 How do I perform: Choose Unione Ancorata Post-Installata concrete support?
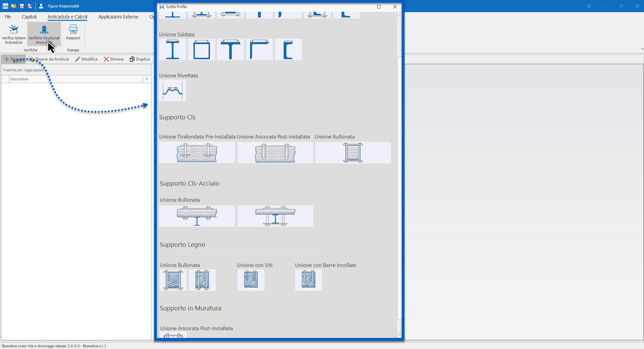point(275,153)
